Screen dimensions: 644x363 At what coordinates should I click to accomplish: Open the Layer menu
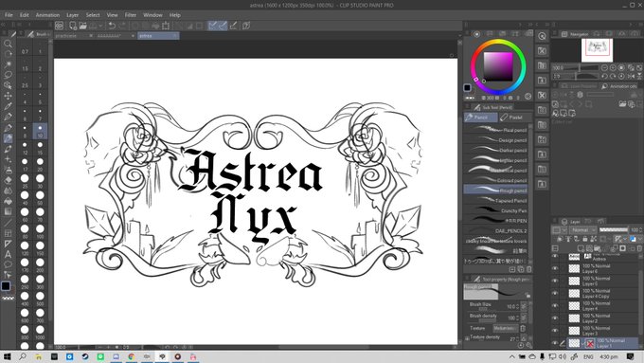(72, 15)
